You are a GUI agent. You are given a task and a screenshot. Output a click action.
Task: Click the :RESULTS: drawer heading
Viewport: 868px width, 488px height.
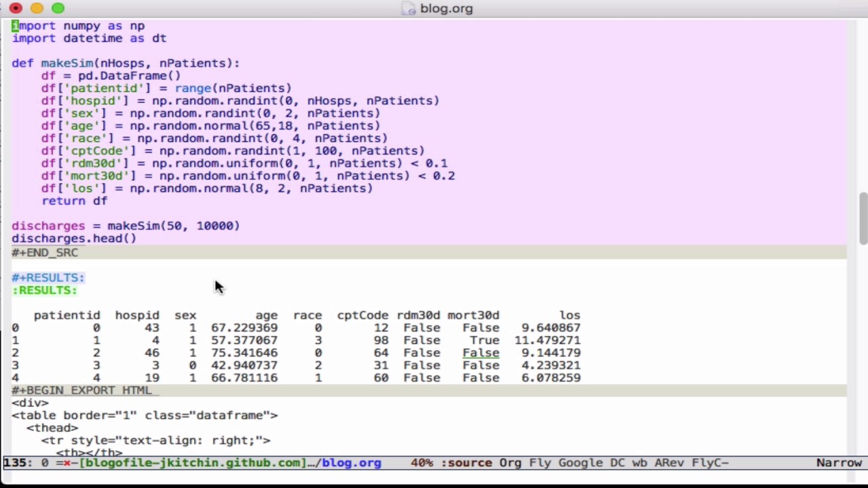[45, 290]
